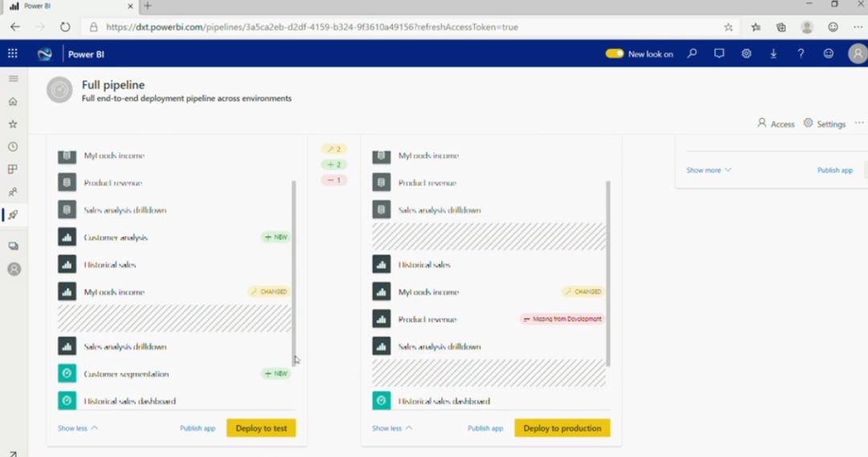Viewport: 868px width, 457px height.
Task: Open the app launcher waffle icon
Action: click(x=13, y=54)
